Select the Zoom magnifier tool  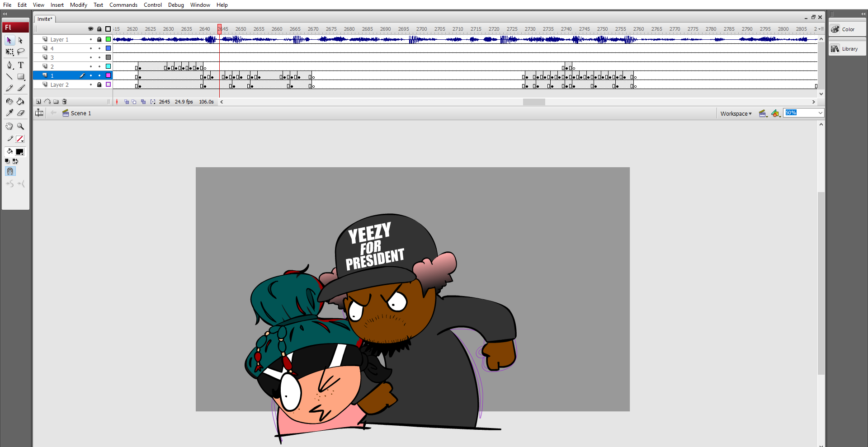coord(20,126)
